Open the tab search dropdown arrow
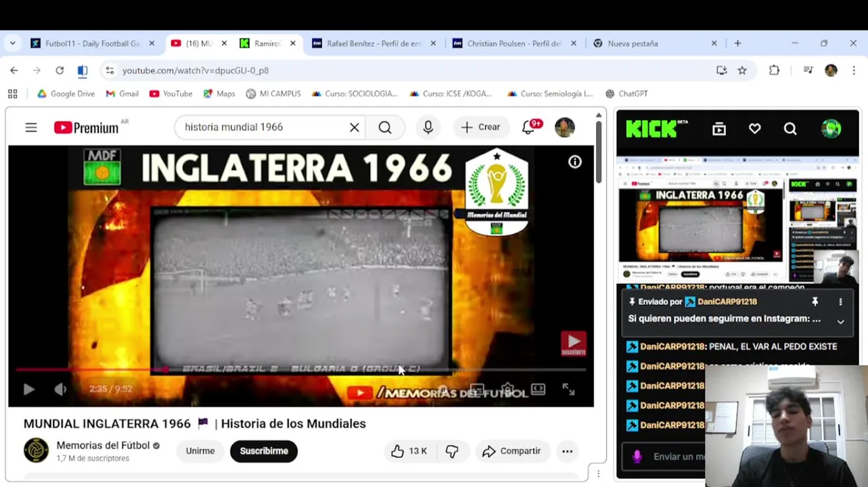Viewport: 868px width, 487px height. coord(12,43)
